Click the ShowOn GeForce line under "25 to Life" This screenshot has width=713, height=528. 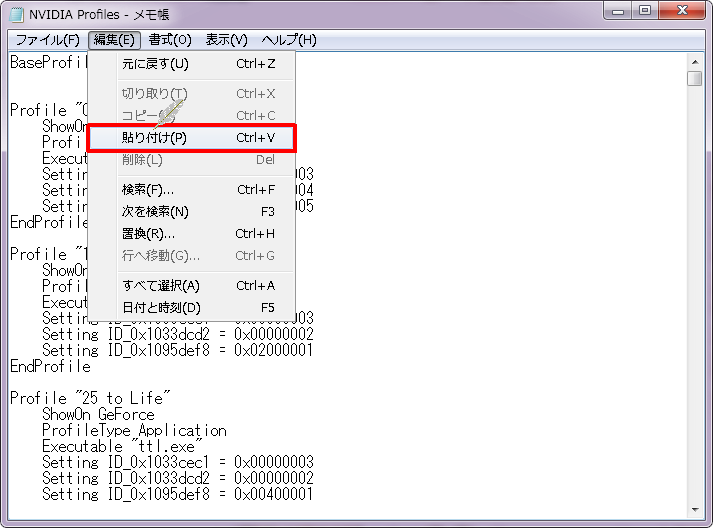[98, 414]
